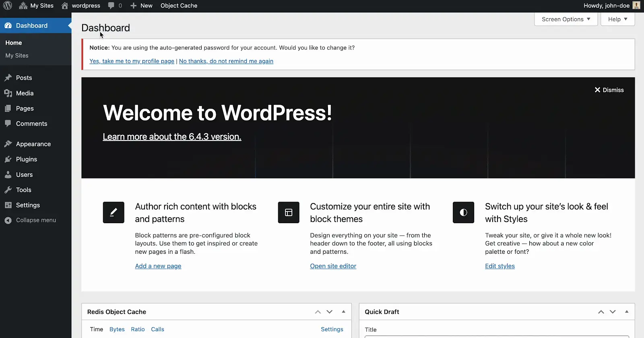This screenshot has width=644, height=338.
Task: Move Quick Draft widget up
Action: click(601, 312)
